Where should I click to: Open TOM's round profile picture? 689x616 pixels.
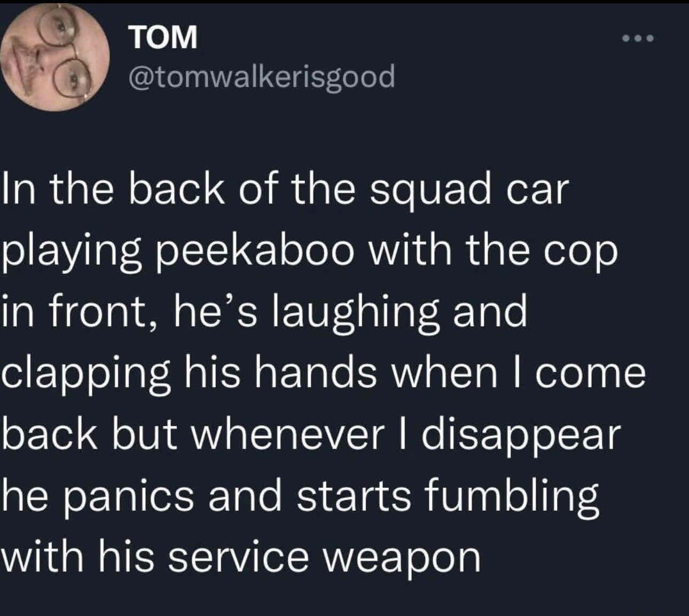pos(54,58)
